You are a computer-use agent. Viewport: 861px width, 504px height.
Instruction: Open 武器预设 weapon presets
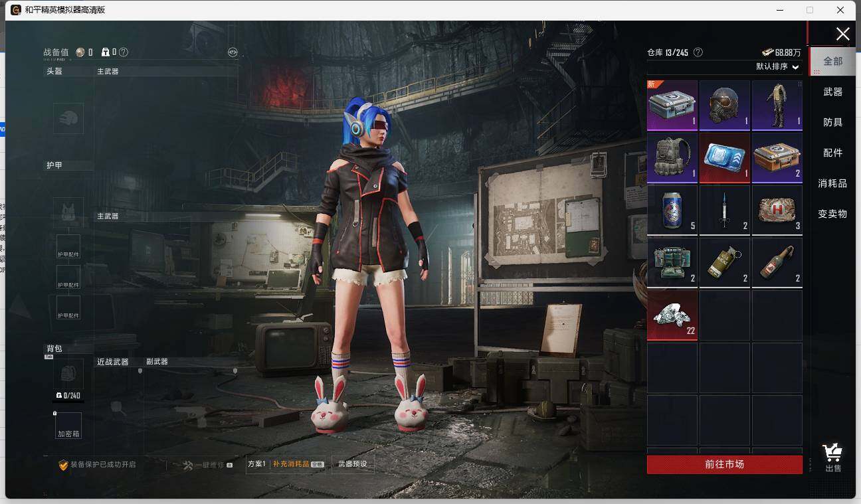(x=352, y=464)
